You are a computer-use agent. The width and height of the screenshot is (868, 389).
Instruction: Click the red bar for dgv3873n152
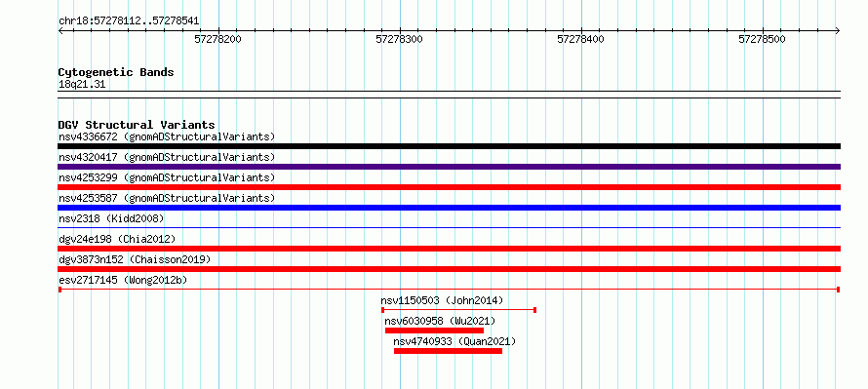[x=449, y=269]
